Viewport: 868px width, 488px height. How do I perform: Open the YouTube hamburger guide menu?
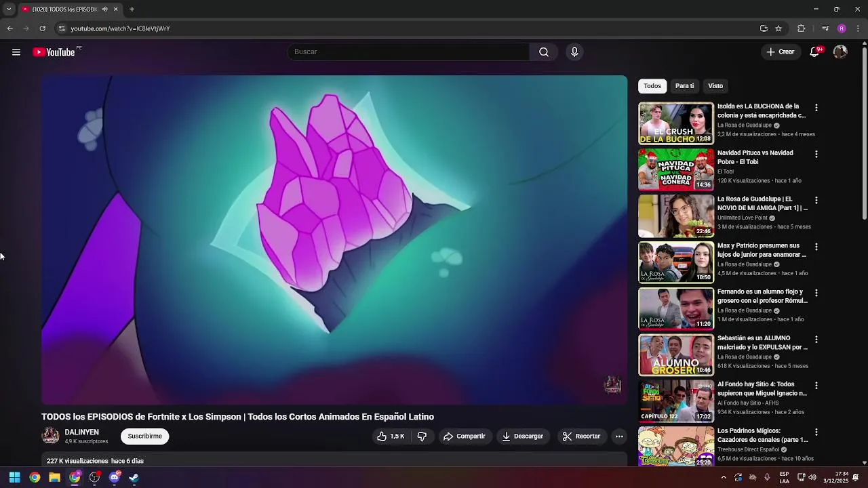coord(16,52)
